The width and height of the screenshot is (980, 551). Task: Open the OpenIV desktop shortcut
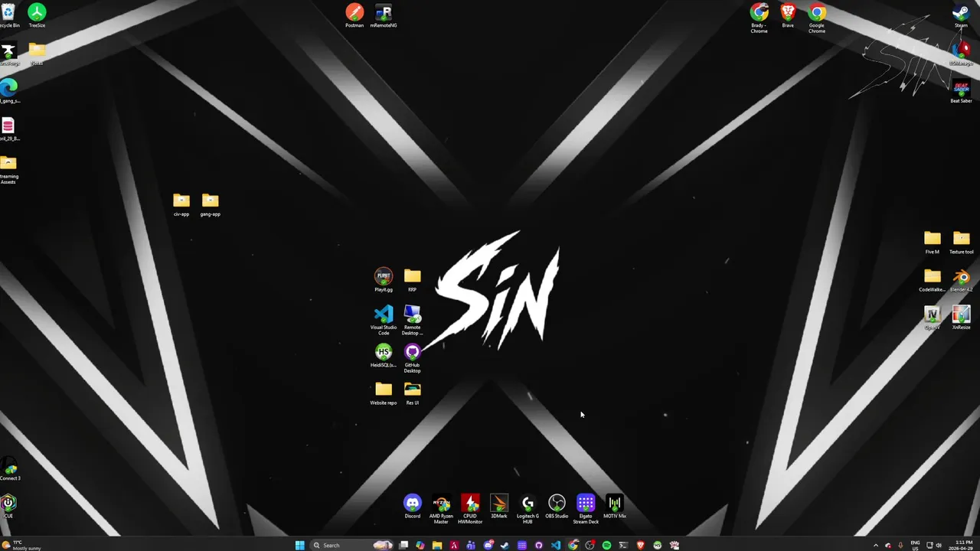coord(932,317)
